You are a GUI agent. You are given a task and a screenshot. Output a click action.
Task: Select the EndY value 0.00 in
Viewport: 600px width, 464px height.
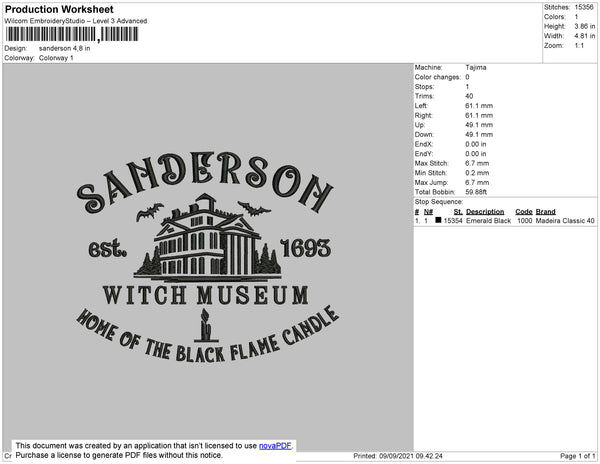click(x=476, y=154)
